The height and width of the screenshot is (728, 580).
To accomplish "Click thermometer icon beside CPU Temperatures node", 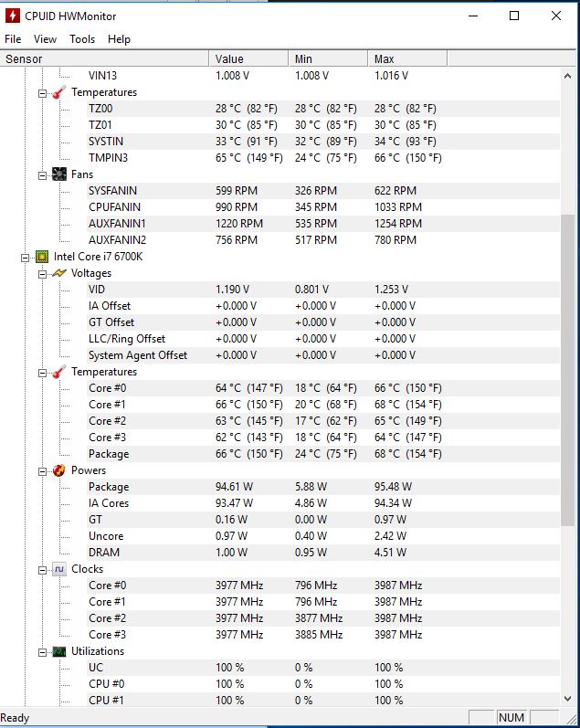I will (x=58, y=372).
